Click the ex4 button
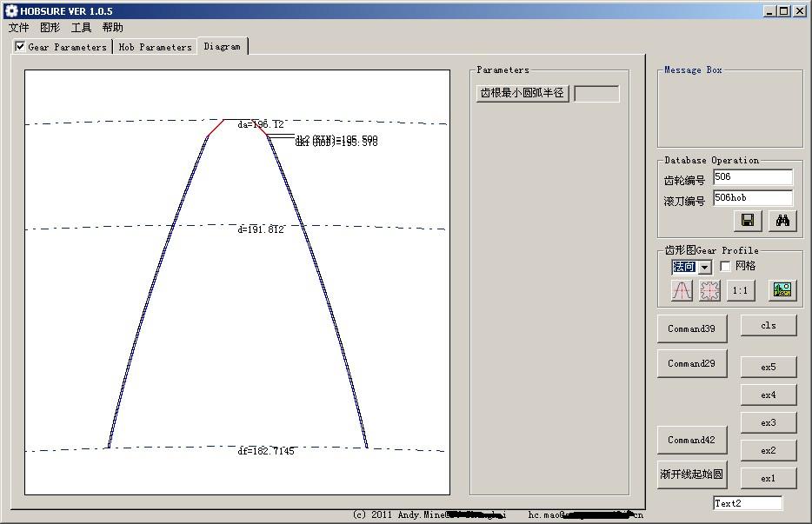The image size is (812, 524). [769, 395]
